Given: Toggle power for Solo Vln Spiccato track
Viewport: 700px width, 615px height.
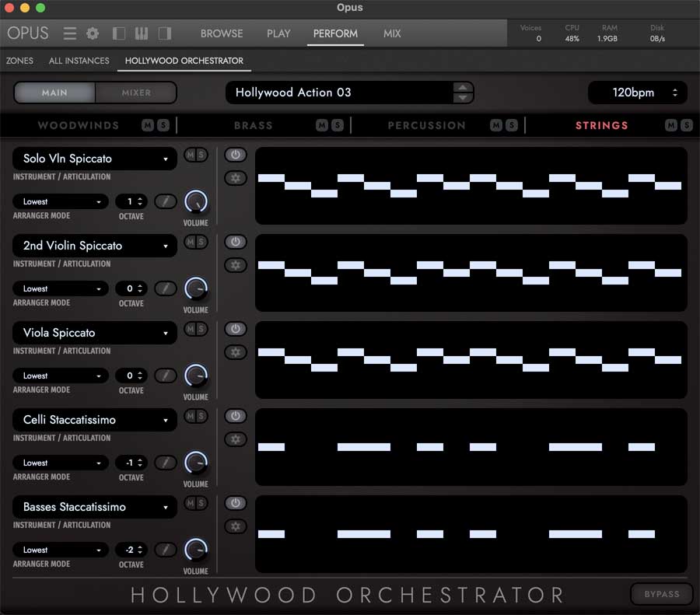Looking at the screenshot, I should [x=235, y=155].
